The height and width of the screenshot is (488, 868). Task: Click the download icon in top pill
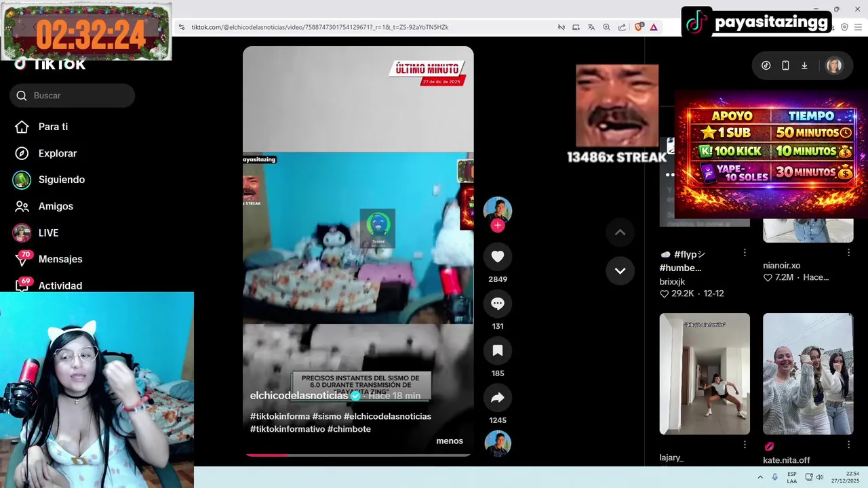click(x=804, y=66)
